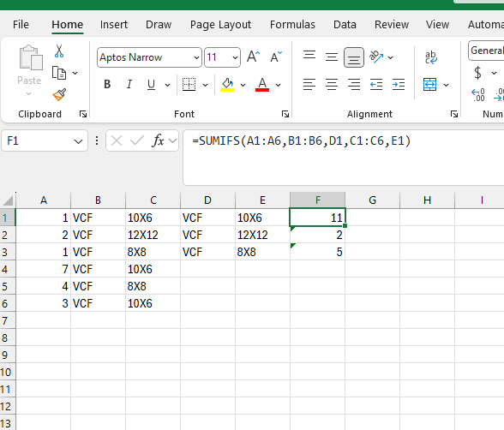Expand the formula bar function arrow
The width and height of the screenshot is (504, 430).
172,140
